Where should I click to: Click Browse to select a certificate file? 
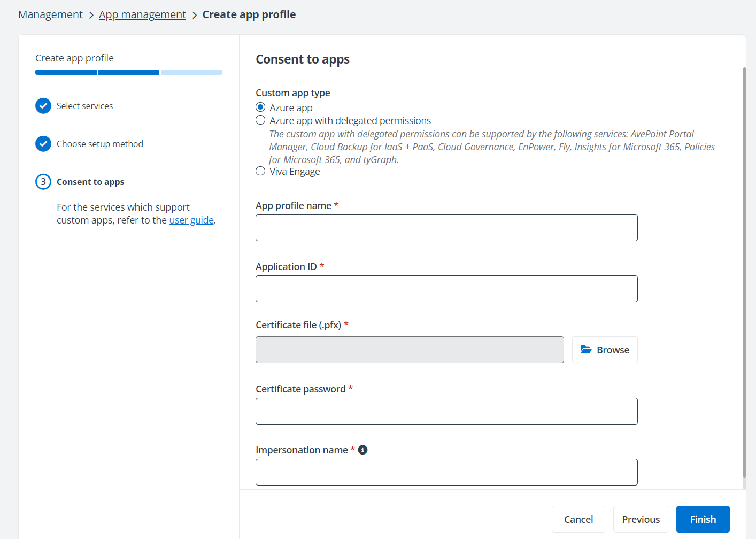[605, 349]
